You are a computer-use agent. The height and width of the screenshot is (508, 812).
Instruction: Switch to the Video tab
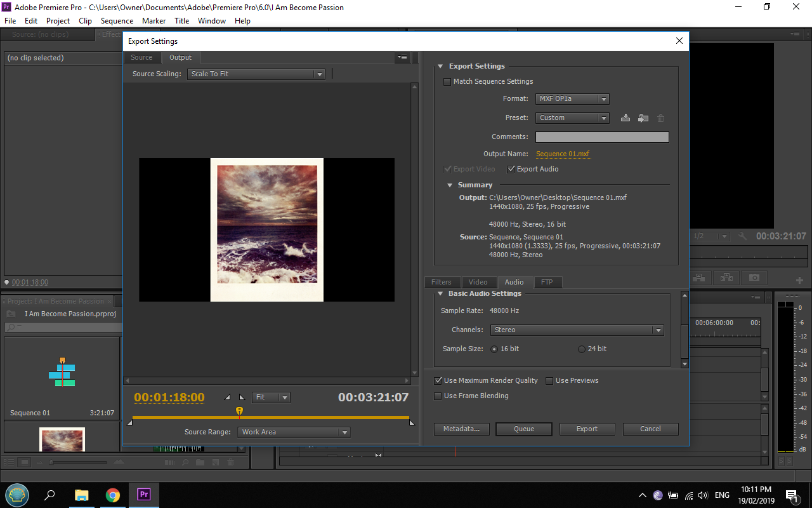478,283
